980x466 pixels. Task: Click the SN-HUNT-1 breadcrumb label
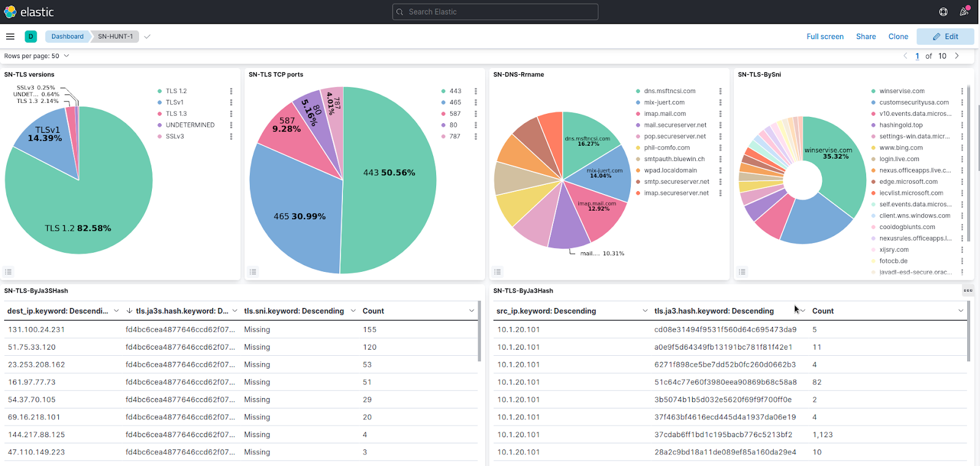click(x=115, y=36)
